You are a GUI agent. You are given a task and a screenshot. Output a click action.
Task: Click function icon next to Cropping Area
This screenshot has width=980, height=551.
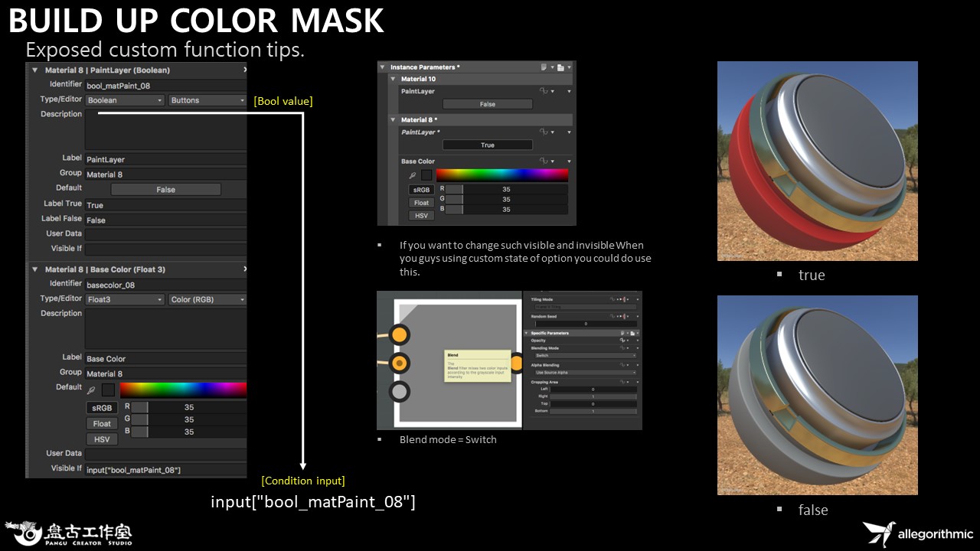622,382
